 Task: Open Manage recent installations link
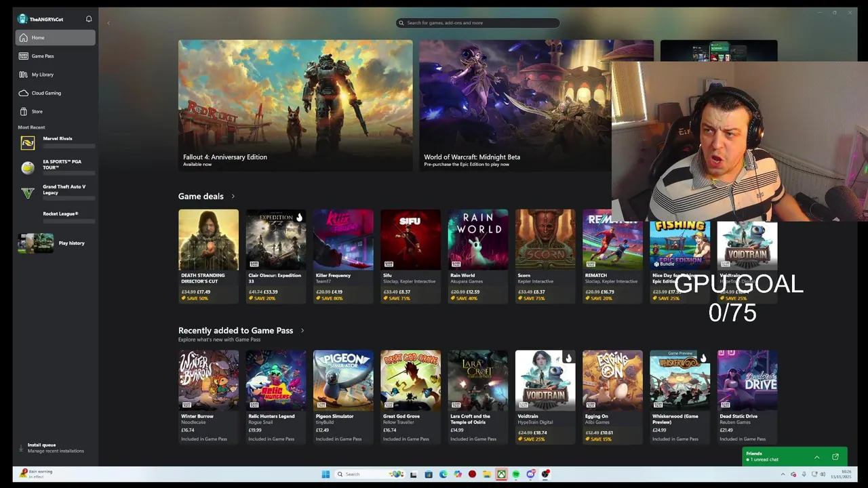tap(56, 451)
